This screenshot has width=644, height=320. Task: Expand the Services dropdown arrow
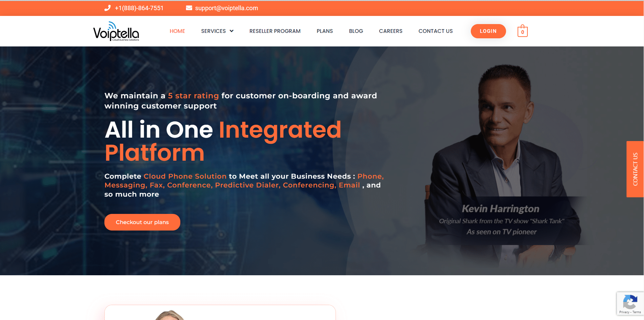click(x=232, y=31)
